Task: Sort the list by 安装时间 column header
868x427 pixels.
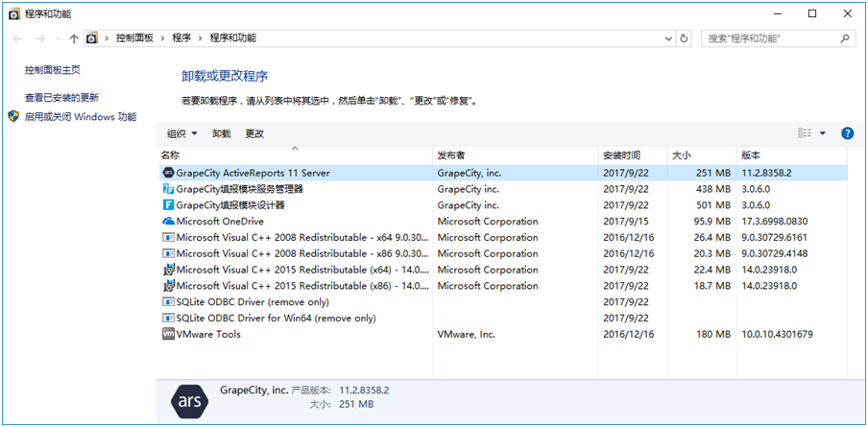Action: click(621, 154)
